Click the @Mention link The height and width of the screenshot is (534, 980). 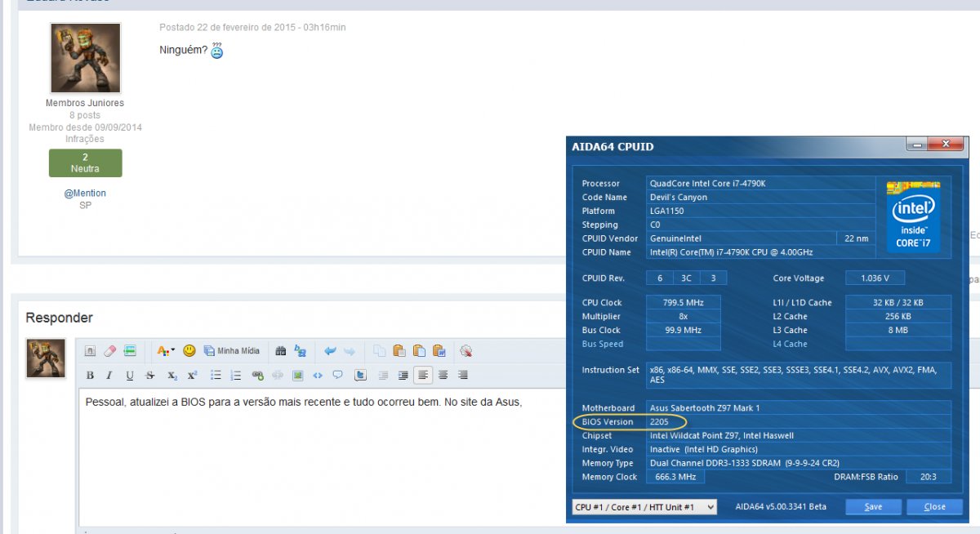pos(85,194)
